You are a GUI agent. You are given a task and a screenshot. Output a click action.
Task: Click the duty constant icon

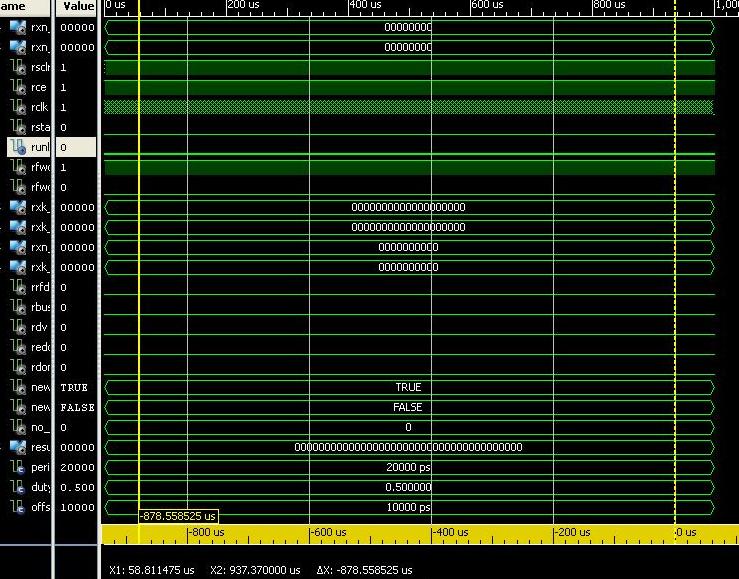pyautogui.click(x=17, y=487)
